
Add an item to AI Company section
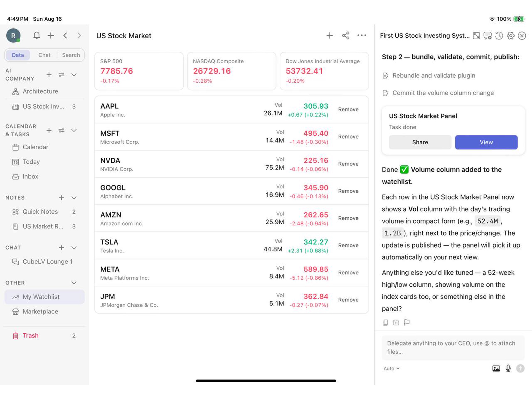tap(49, 75)
